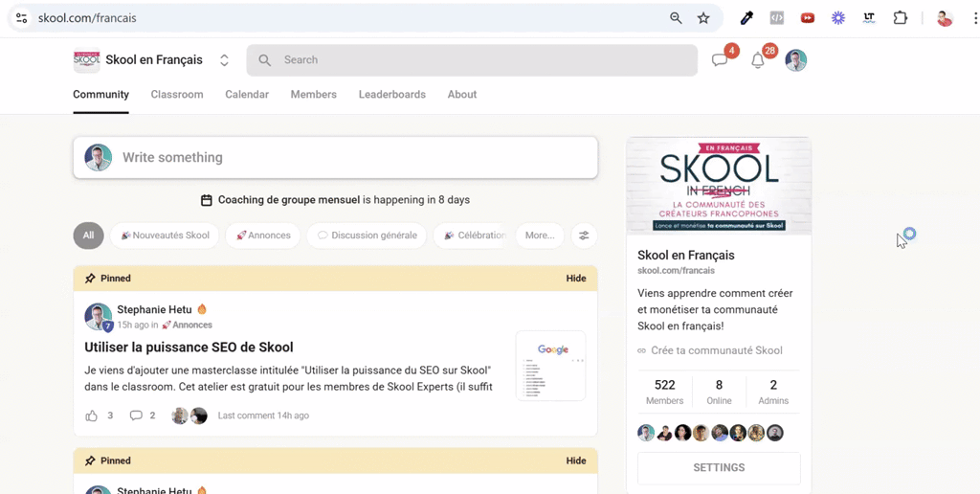Click the search magnifier icon in Skool
This screenshot has height=494, width=980.
[265, 60]
